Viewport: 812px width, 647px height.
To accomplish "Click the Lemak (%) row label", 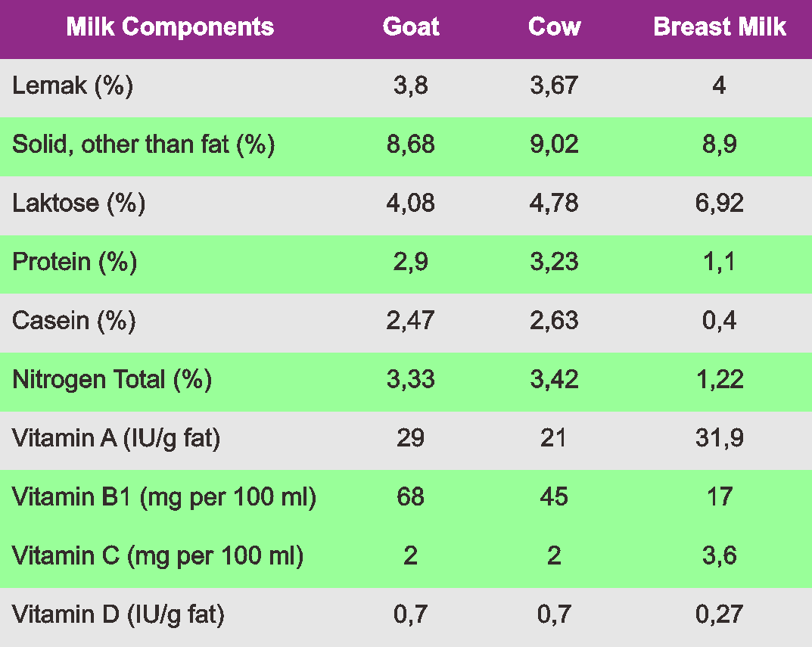I will (x=73, y=86).
